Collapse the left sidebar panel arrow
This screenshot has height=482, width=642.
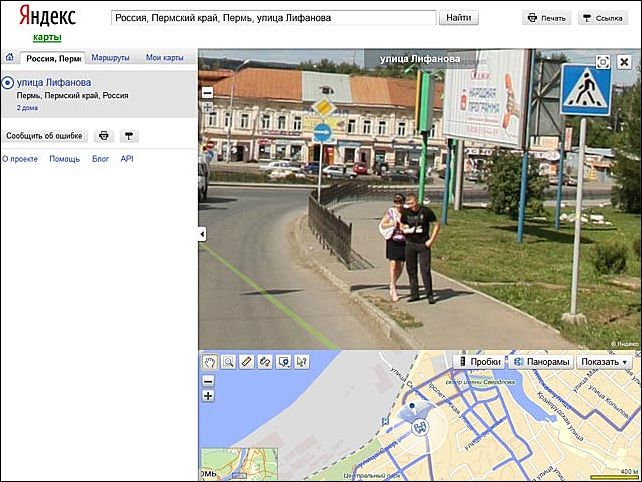pos(202,234)
